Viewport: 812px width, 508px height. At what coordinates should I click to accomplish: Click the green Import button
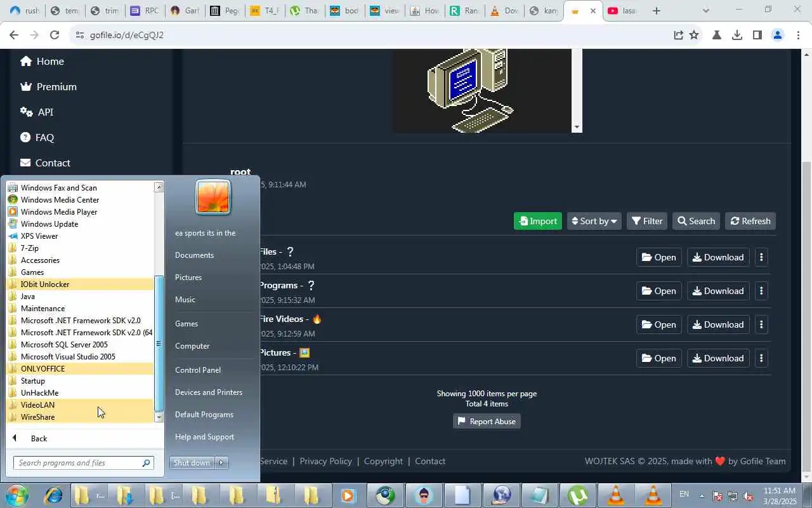(538, 221)
